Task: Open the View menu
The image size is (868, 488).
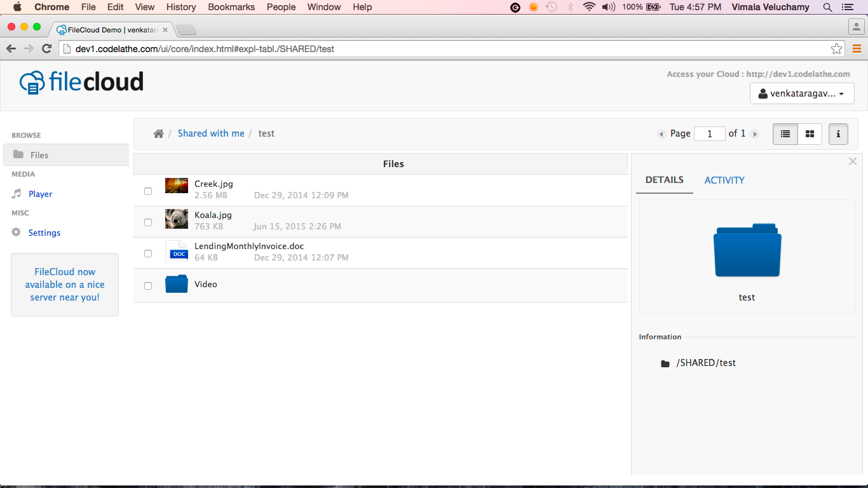Action: [145, 7]
